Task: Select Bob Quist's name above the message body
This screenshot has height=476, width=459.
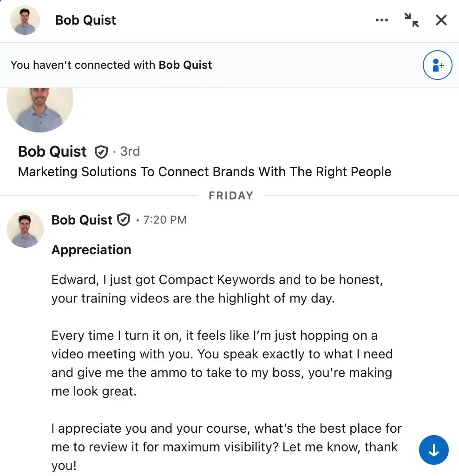Action: [x=81, y=219]
